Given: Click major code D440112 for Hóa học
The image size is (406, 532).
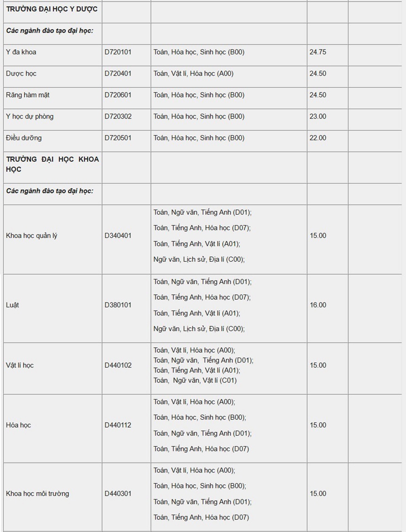Looking at the screenshot, I should tap(118, 425).
